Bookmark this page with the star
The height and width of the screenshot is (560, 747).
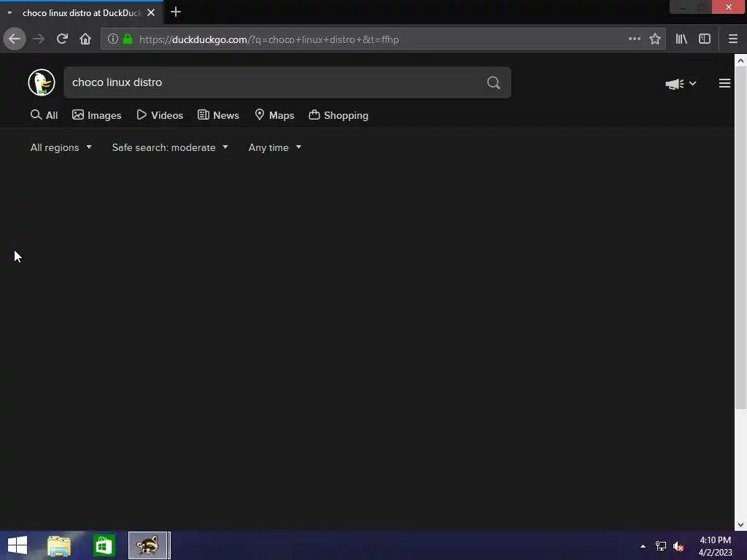pos(655,39)
